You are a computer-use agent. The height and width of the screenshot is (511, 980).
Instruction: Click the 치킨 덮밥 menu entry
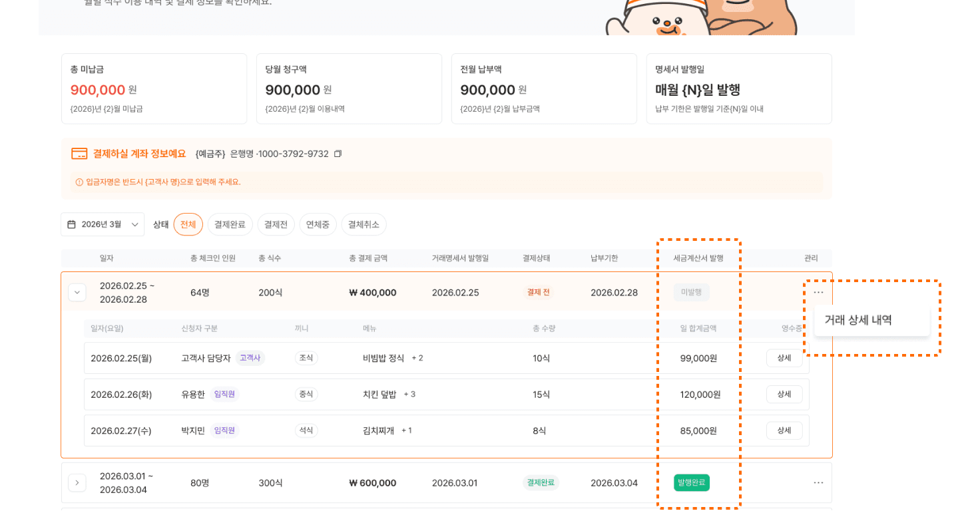tap(379, 394)
